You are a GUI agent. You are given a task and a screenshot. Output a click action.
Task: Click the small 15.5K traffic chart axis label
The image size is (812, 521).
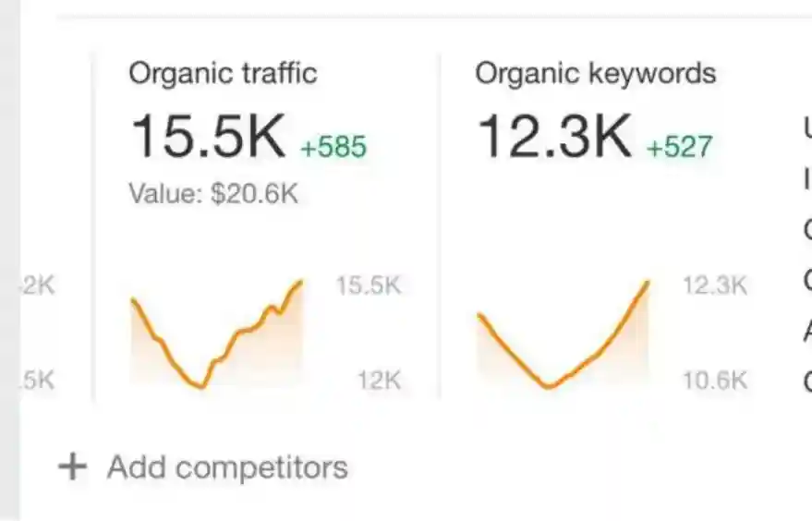pos(369,285)
